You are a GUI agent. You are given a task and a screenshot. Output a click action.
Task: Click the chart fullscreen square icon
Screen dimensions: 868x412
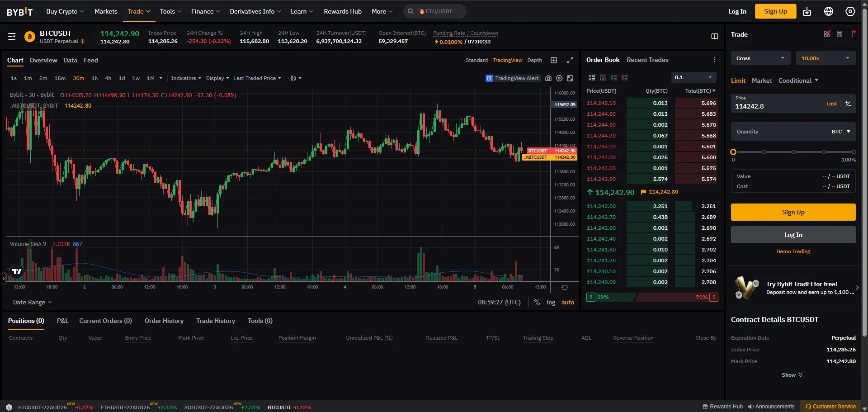tap(570, 78)
